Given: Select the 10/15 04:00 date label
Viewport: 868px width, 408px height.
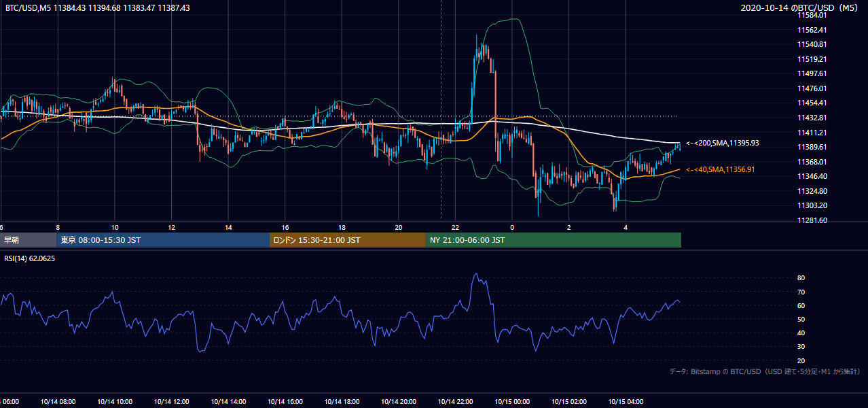Looking at the screenshot, I should click(x=626, y=402).
